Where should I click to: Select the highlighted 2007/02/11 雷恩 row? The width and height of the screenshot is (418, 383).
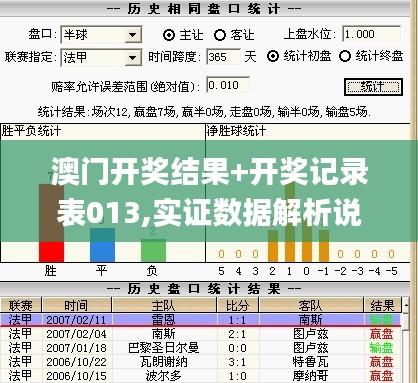[x=201, y=320]
